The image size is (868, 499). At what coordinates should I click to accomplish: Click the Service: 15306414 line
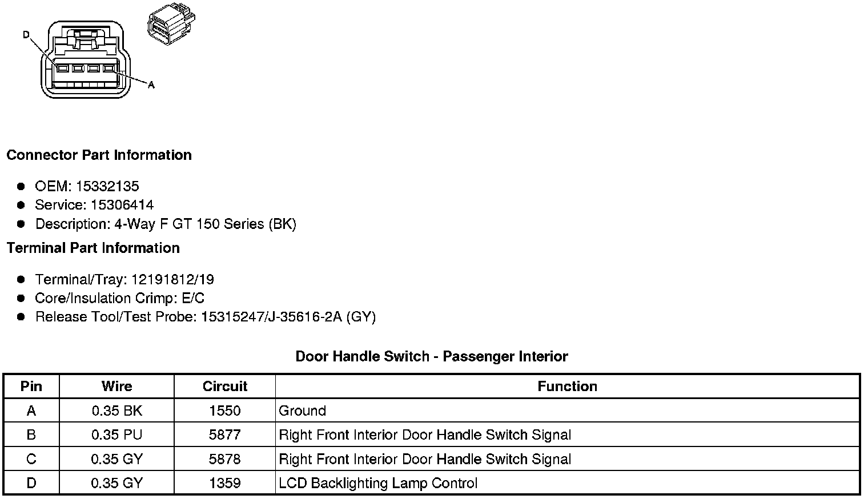point(94,205)
